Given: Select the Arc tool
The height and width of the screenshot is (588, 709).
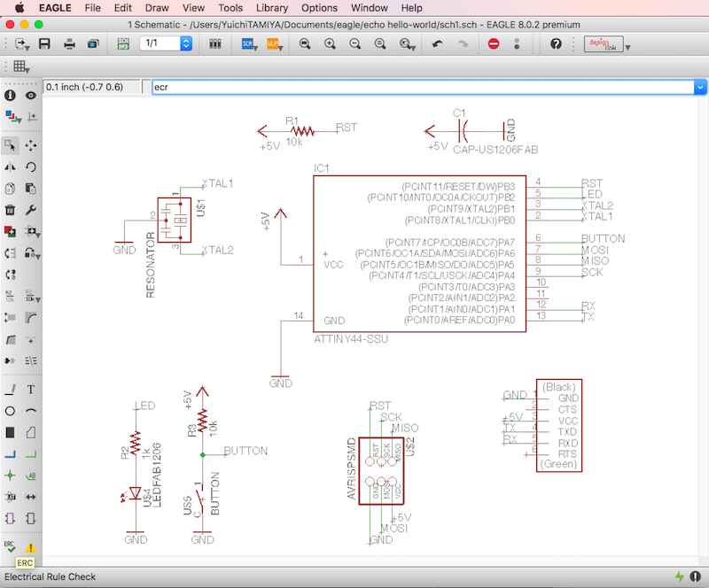Looking at the screenshot, I should click(31, 411).
